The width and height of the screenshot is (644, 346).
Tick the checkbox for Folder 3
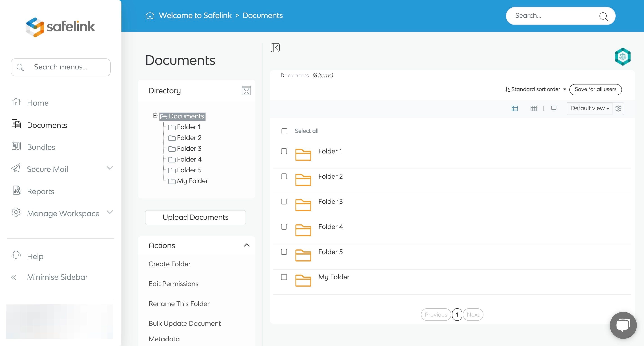[284, 202]
